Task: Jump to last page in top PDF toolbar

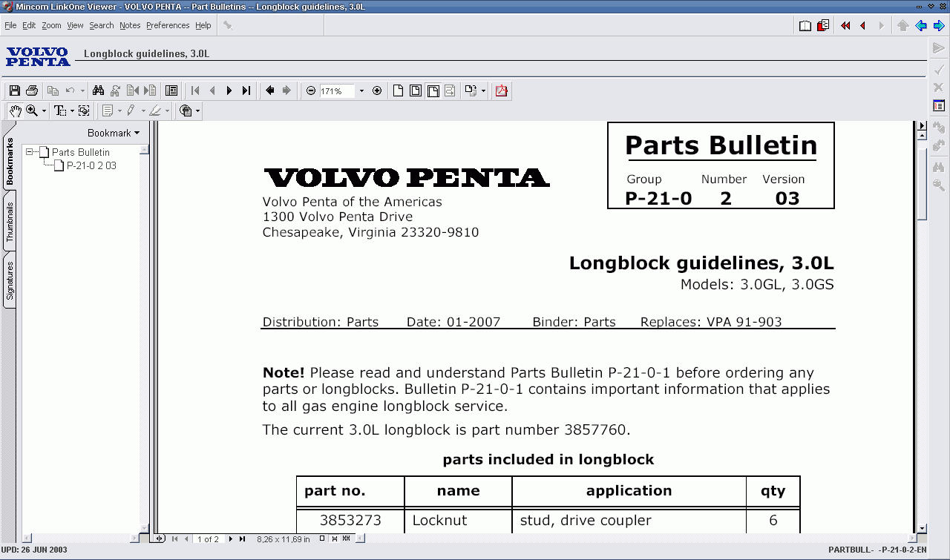Action: tap(246, 90)
